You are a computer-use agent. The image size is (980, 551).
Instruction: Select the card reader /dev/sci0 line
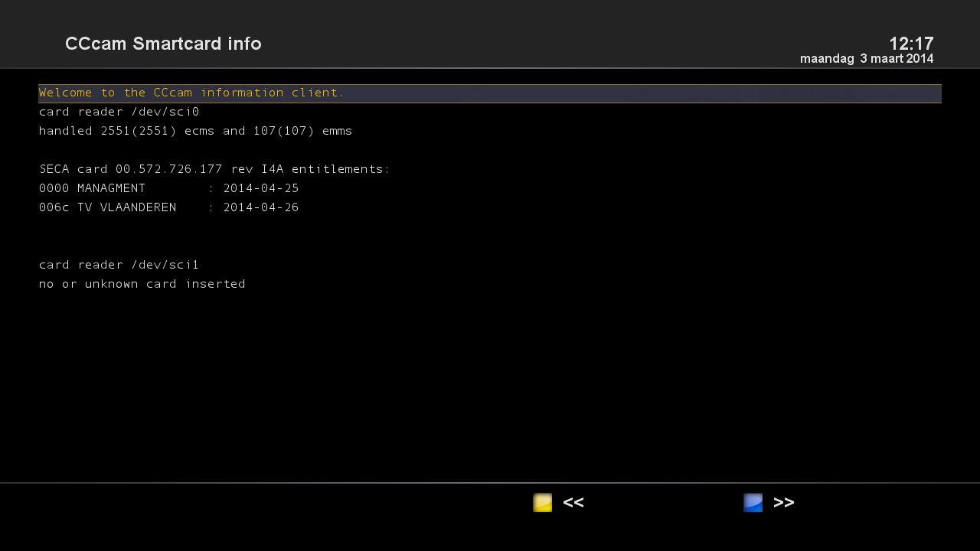coord(119,112)
